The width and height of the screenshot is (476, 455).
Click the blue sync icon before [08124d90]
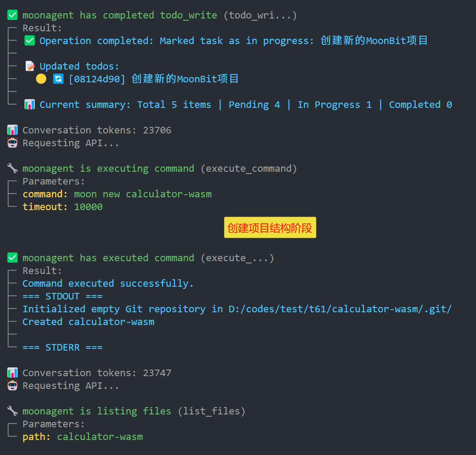(x=58, y=79)
